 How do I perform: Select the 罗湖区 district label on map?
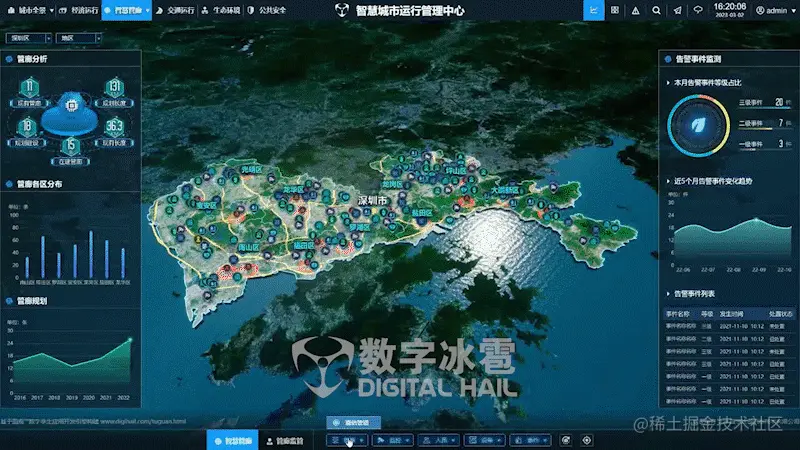coord(360,227)
